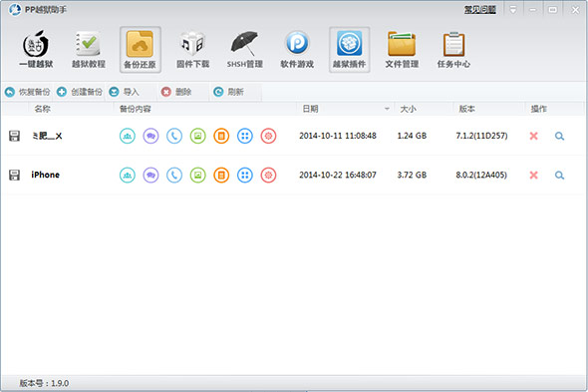Open the 软件游戏 apps and games section
Image resolution: width=588 pixels, height=392 pixels.
(297, 50)
